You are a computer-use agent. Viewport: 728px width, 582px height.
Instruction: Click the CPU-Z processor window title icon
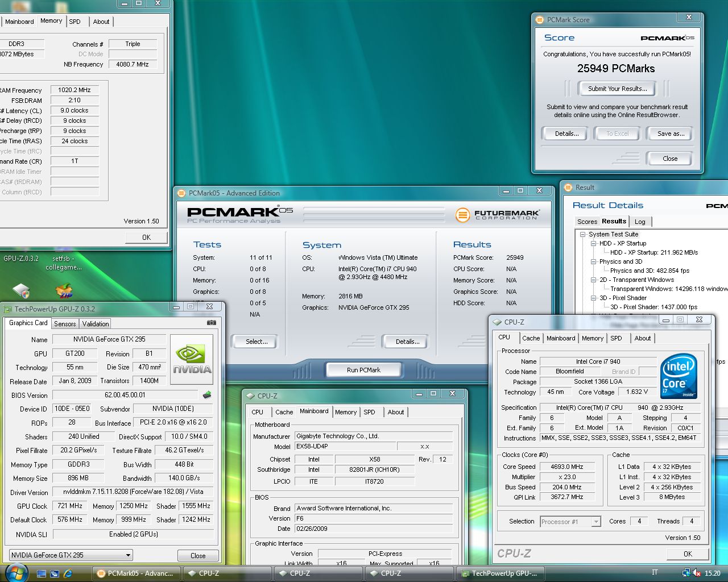497,322
